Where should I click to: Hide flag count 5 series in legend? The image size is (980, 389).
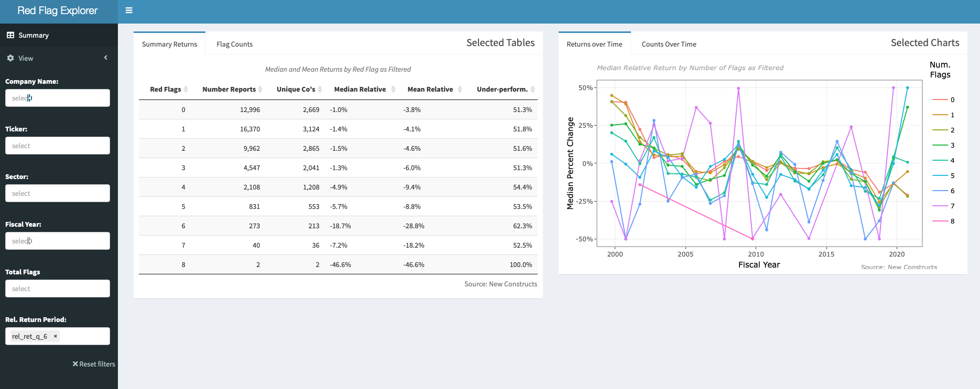tap(943, 175)
